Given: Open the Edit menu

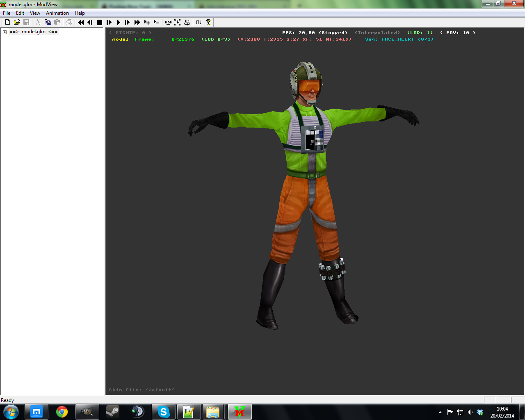Looking at the screenshot, I should [20, 13].
